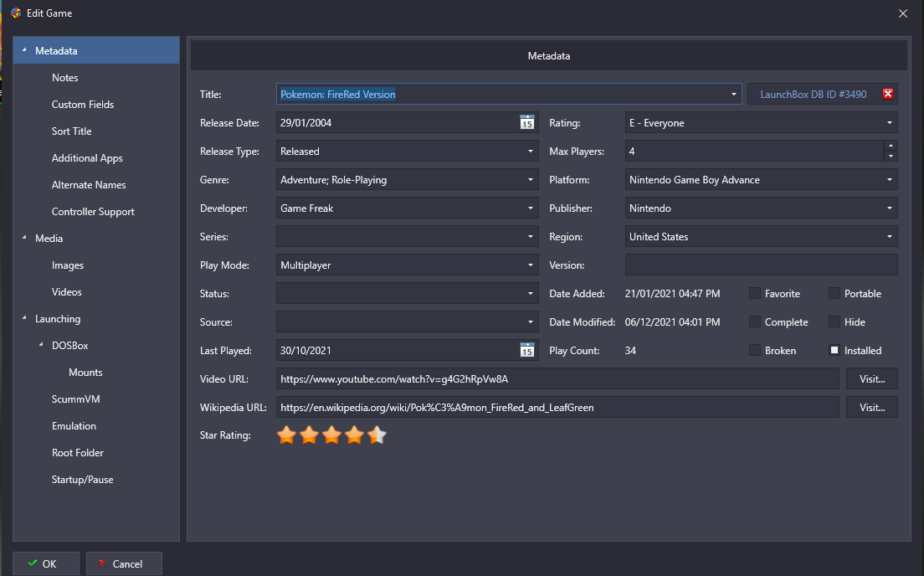The height and width of the screenshot is (576, 924).
Task: Open Alternate Names section
Action: 89,185
